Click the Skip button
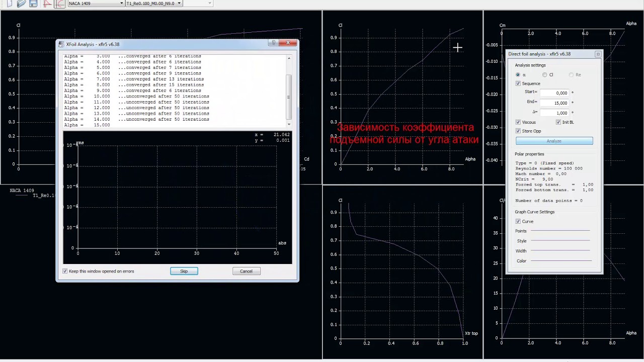This screenshot has width=644, height=362. (x=184, y=271)
